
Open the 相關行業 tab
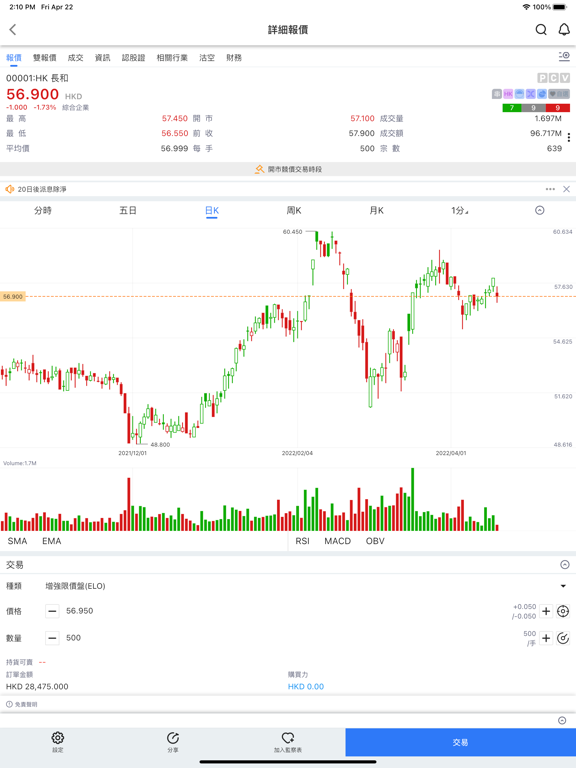(x=172, y=58)
